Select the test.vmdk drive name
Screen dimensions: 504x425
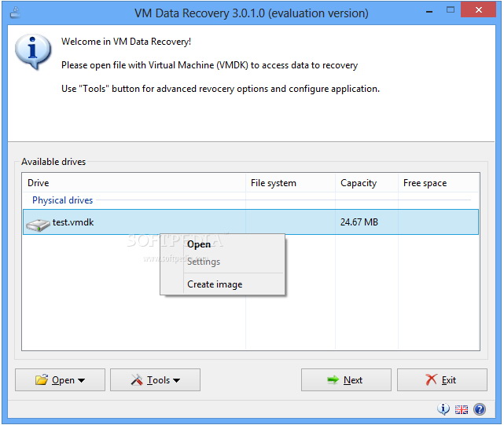coord(73,222)
